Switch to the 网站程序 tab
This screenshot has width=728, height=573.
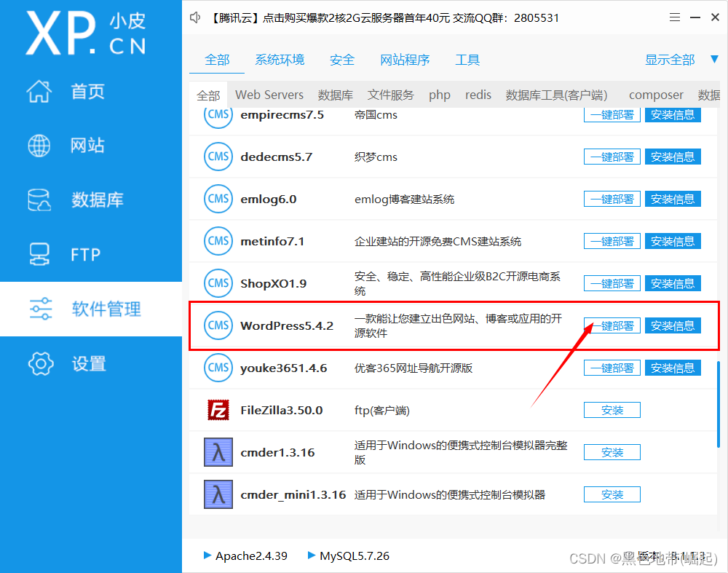(405, 60)
